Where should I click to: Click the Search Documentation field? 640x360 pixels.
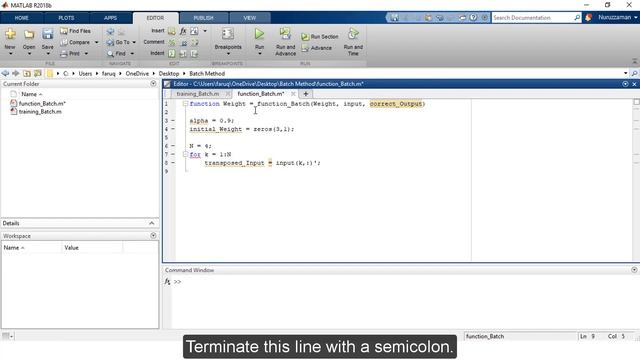(x=532, y=18)
